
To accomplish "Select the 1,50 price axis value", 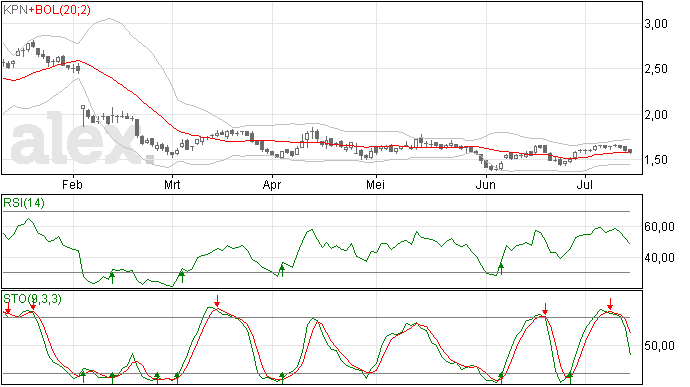I will pyautogui.click(x=656, y=160).
